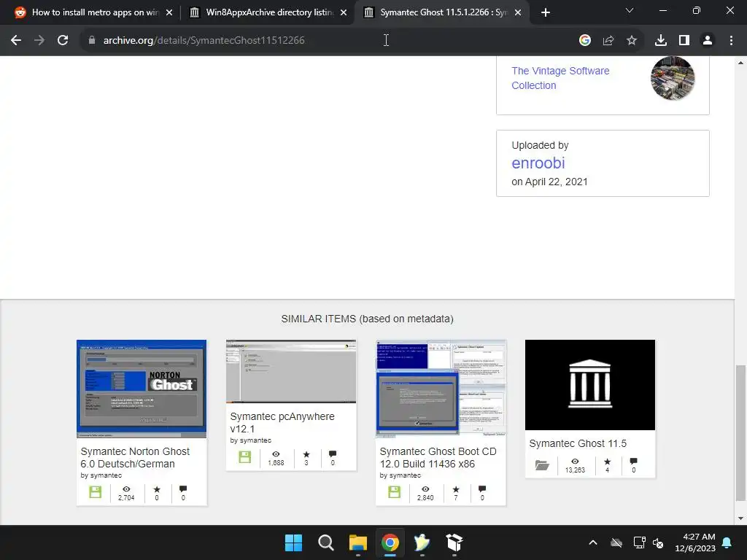The width and height of the screenshot is (747, 560).
Task: Click favorites star on pcAnywhere card
Action: 306,454
